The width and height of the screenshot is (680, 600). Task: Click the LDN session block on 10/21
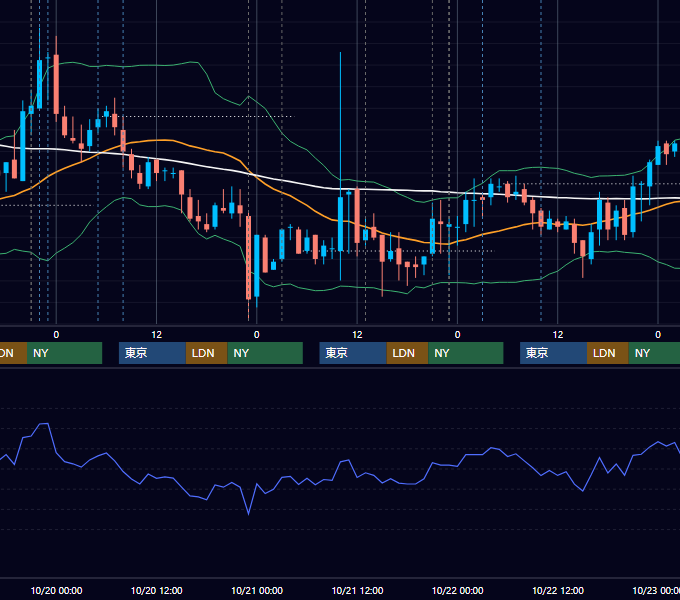[407, 353]
